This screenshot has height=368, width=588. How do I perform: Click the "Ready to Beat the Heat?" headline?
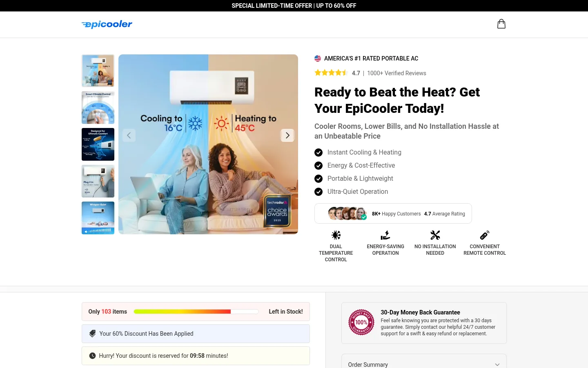coord(397,100)
